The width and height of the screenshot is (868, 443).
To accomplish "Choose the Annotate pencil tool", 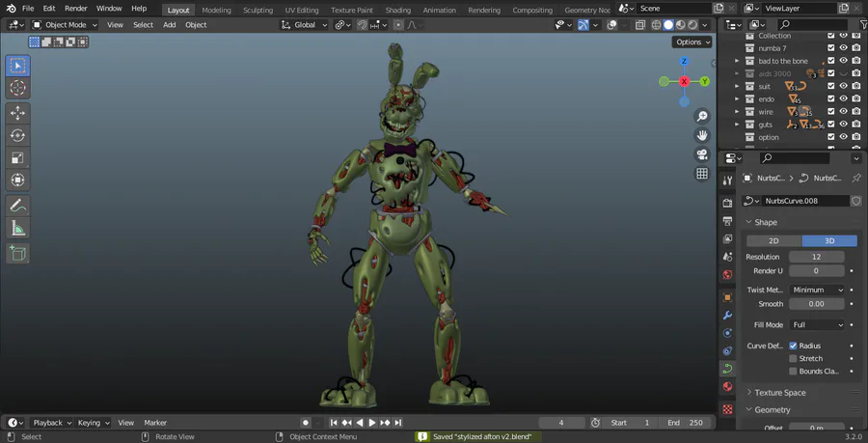I will pos(17,205).
